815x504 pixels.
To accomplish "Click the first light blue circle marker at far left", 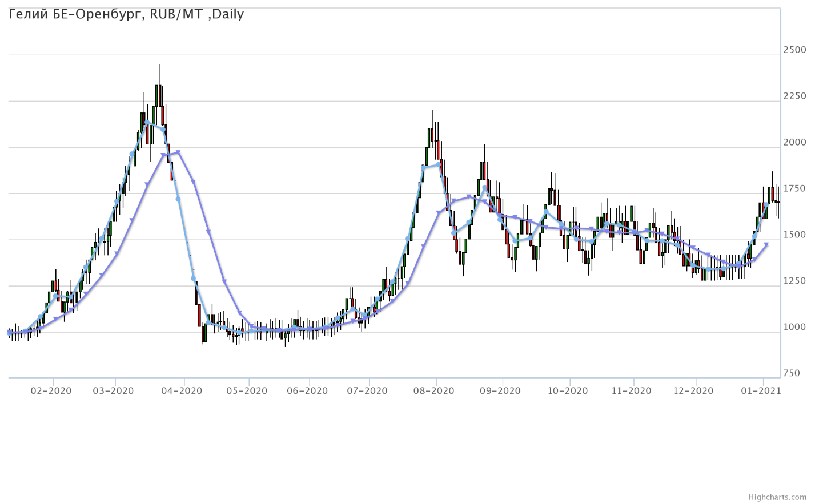I will pos(9,332).
